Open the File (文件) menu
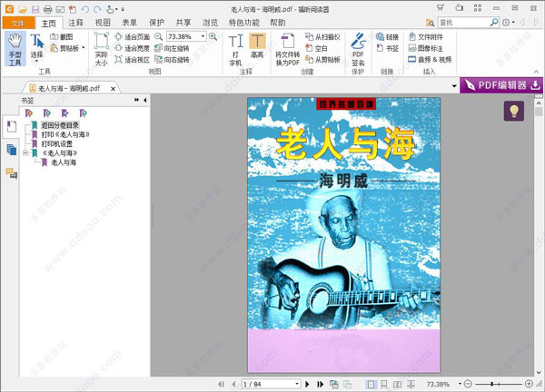Viewport: 545px width, 392px height. (18, 23)
